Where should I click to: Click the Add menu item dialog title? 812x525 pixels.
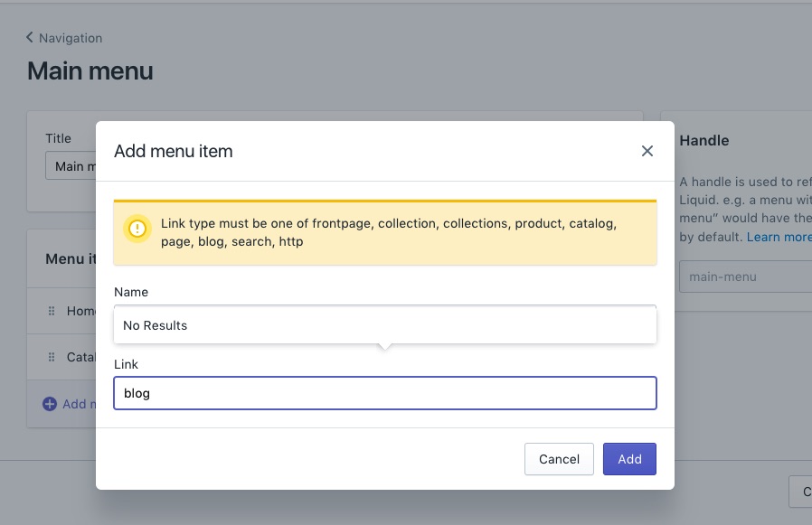point(174,151)
